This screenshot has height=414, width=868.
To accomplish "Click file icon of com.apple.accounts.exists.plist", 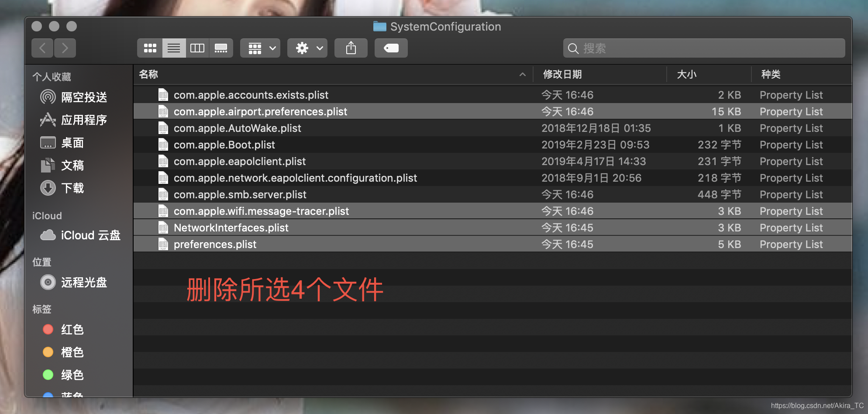I will [x=163, y=95].
